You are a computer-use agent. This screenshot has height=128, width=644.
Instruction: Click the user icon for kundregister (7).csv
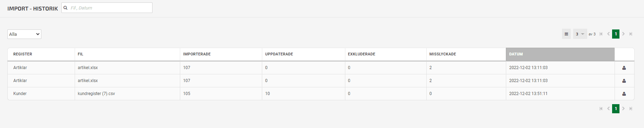pos(624,94)
